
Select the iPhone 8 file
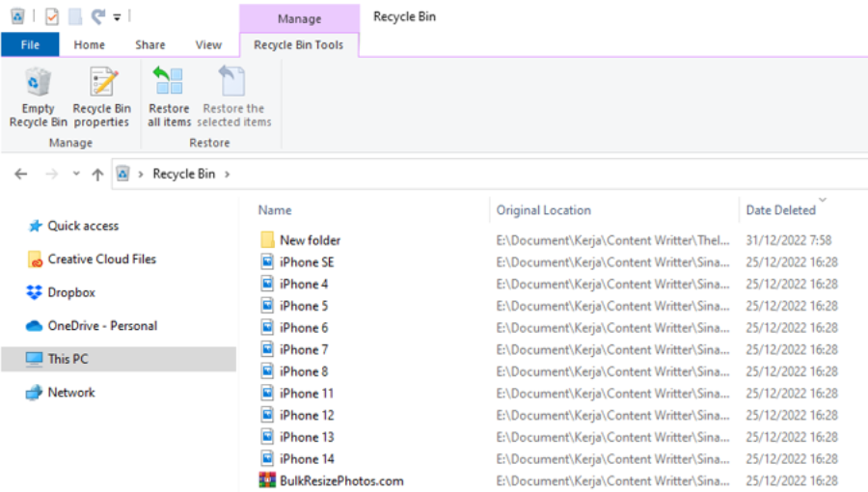point(304,371)
